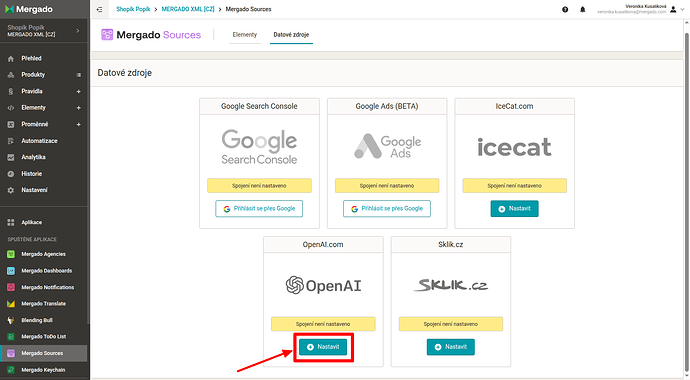The width and height of the screenshot is (690, 380).
Task: Click Nastavit button under IceCat.com
Action: (x=514, y=209)
